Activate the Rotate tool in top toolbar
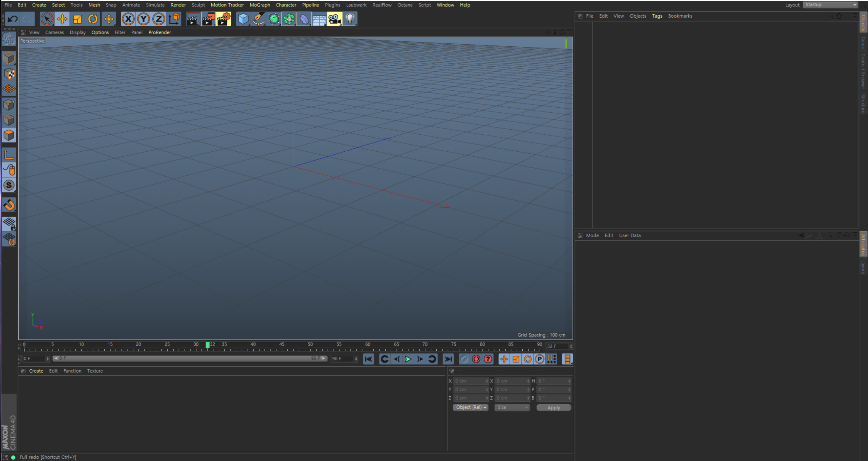868x461 pixels. [93, 19]
